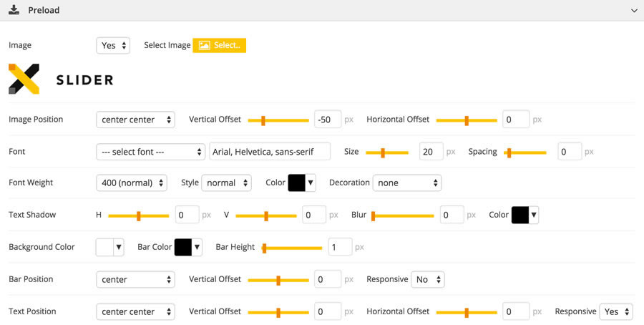Toggle the Bar Position Responsive No selector
This screenshot has width=644, height=325.
[x=428, y=279]
